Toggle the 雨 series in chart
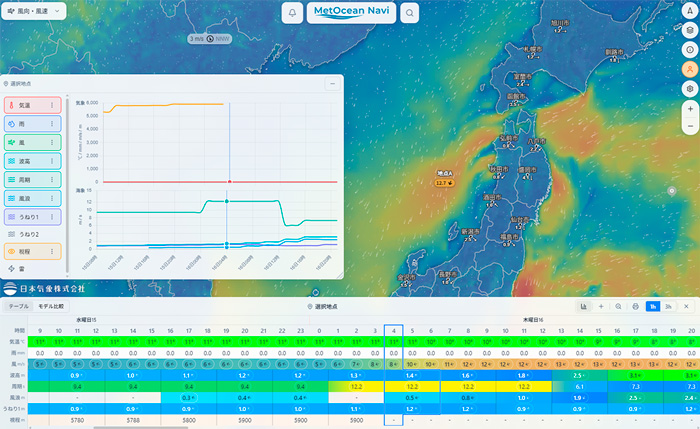700x429 pixels. (x=33, y=124)
